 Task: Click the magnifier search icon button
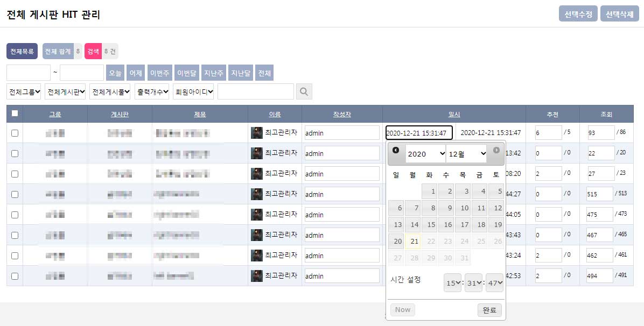304,92
